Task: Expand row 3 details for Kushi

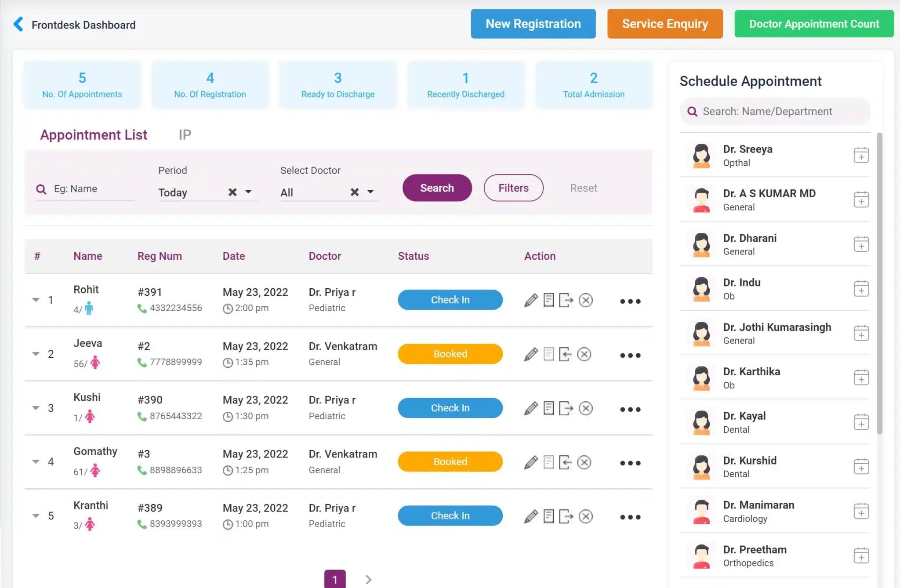Action: [36, 408]
